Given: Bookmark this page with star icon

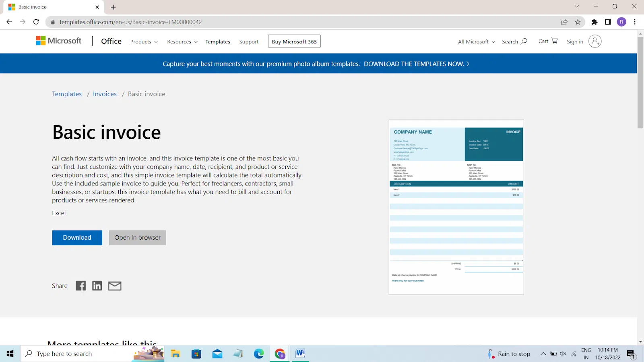Looking at the screenshot, I should (x=578, y=22).
